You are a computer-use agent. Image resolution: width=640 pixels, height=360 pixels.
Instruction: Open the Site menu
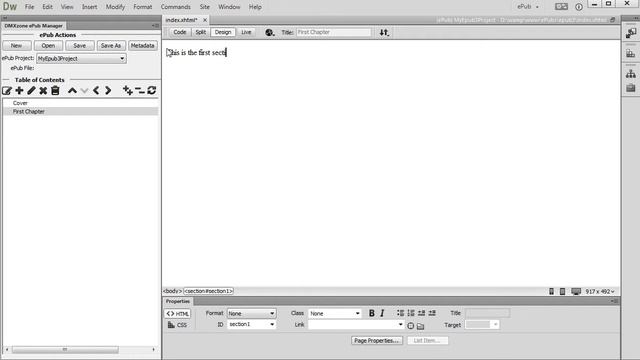pos(204,7)
